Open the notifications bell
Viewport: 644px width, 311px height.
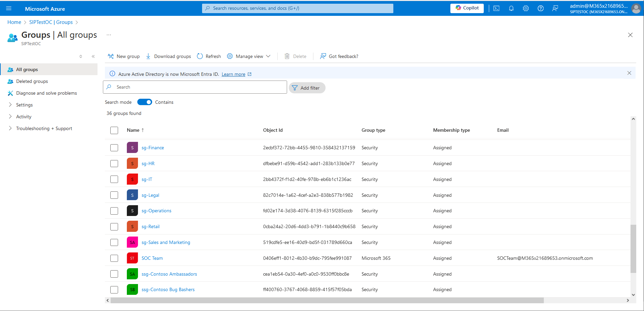511,8
